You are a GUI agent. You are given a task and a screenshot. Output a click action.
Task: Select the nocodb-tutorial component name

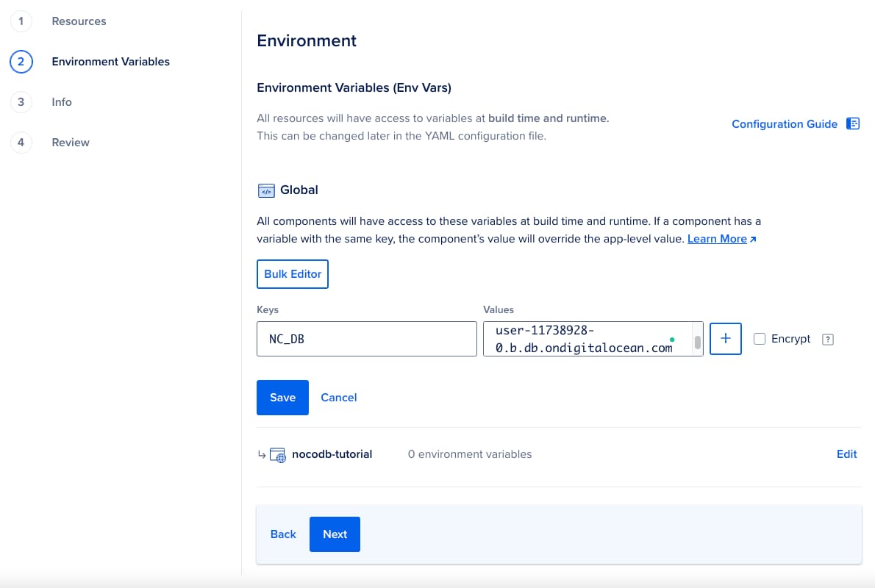click(x=332, y=454)
